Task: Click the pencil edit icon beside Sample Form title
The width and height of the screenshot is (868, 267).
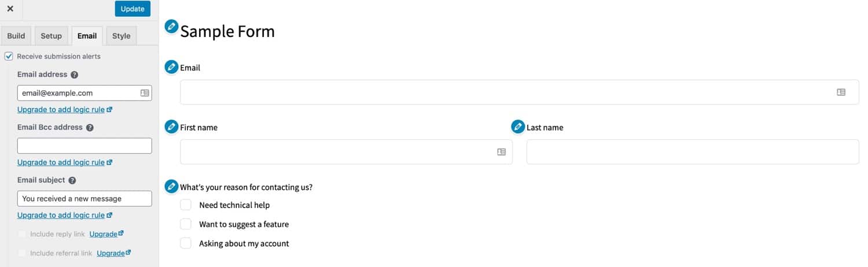Action: (171, 27)
